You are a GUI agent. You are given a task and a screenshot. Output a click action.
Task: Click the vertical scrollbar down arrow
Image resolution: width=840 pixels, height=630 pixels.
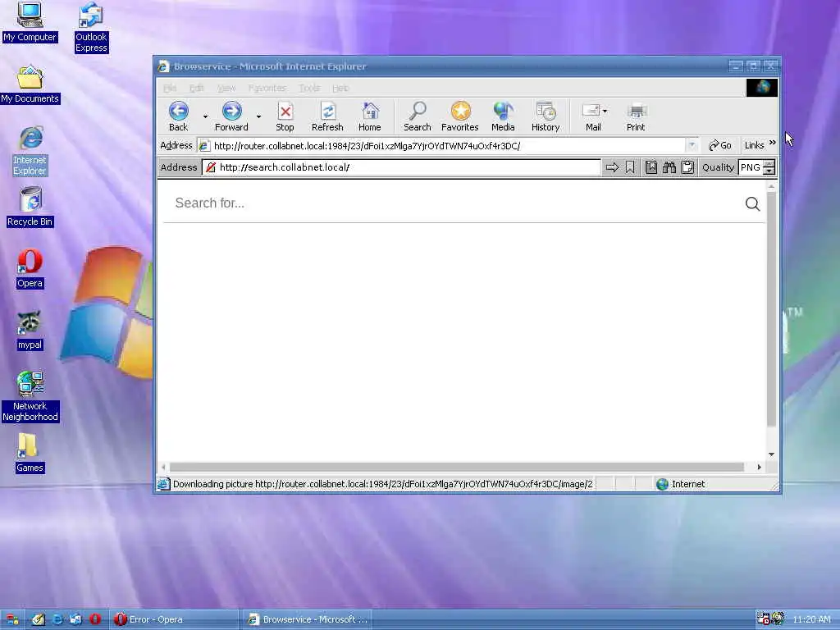pyautogui.click(x=771, y=454)
